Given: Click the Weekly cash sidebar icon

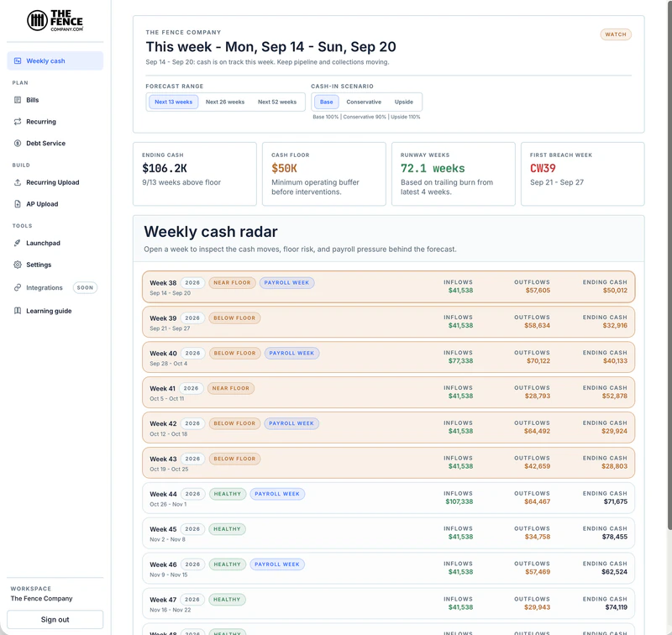Looking at the screenshot, I should point(18,60).
